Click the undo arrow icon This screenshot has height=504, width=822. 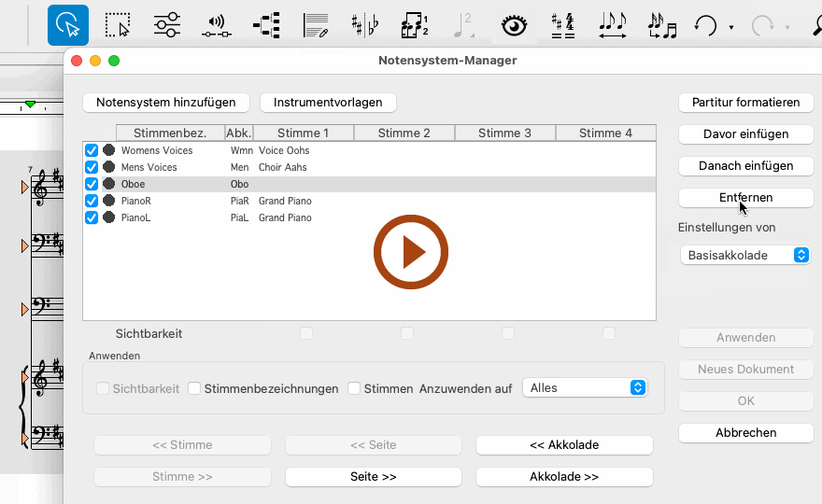click(705, 25)
